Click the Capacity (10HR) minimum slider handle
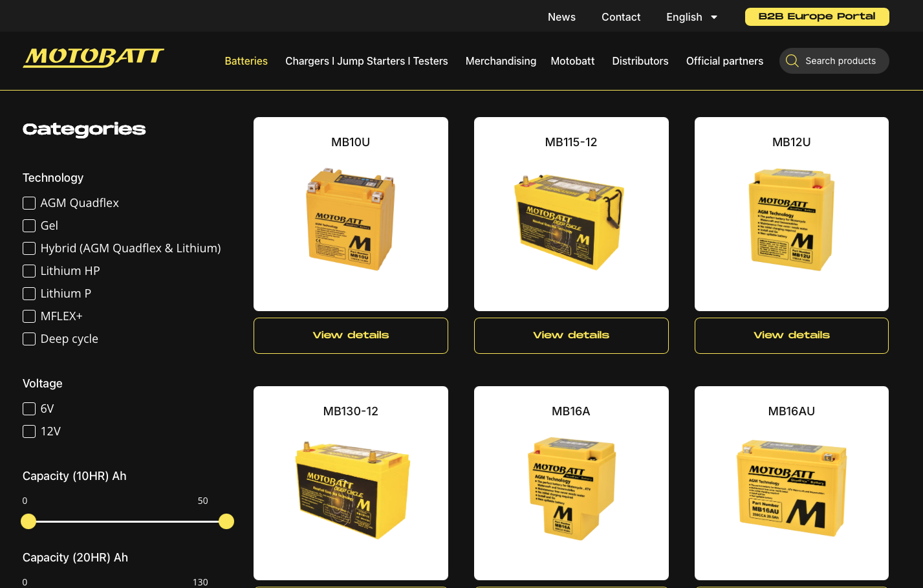Screen dimensions: 923x588 (28, 521)
